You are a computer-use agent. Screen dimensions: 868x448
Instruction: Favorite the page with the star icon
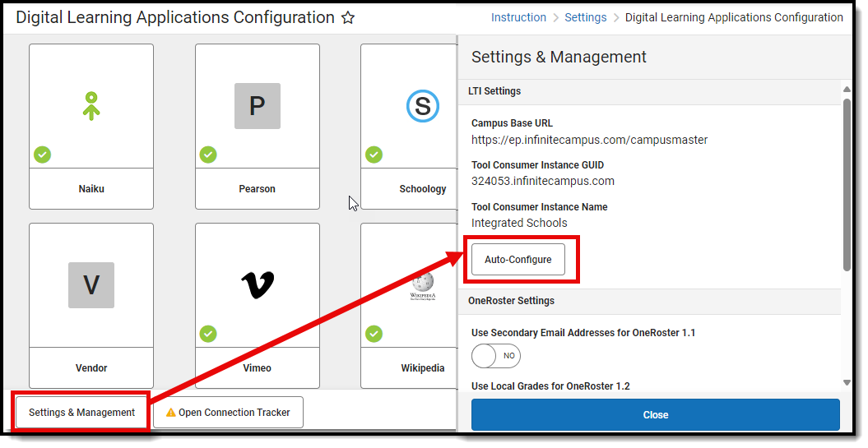click(348, 18)
